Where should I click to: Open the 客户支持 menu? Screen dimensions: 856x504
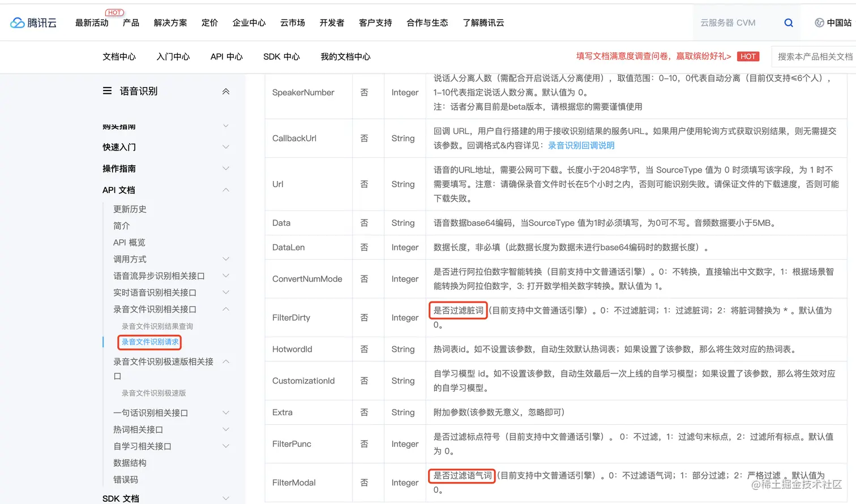(375, 23)
